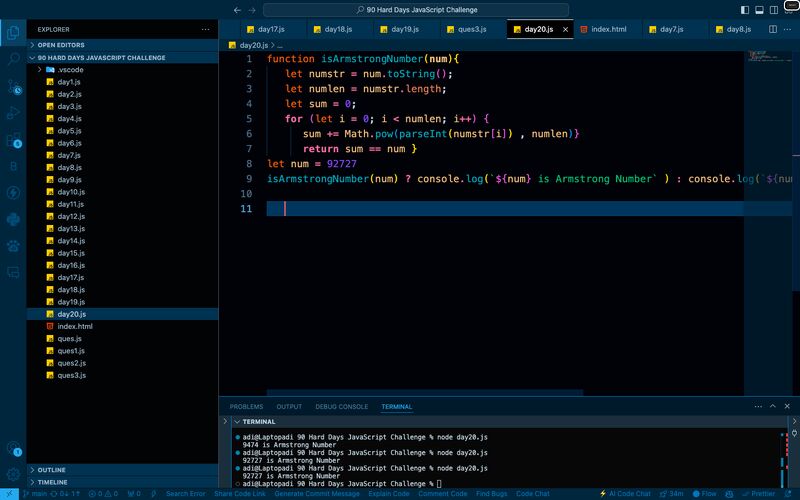Open the Manage gear icon
The width and height of the screenshot is (800, 500).
pos(13,474)
